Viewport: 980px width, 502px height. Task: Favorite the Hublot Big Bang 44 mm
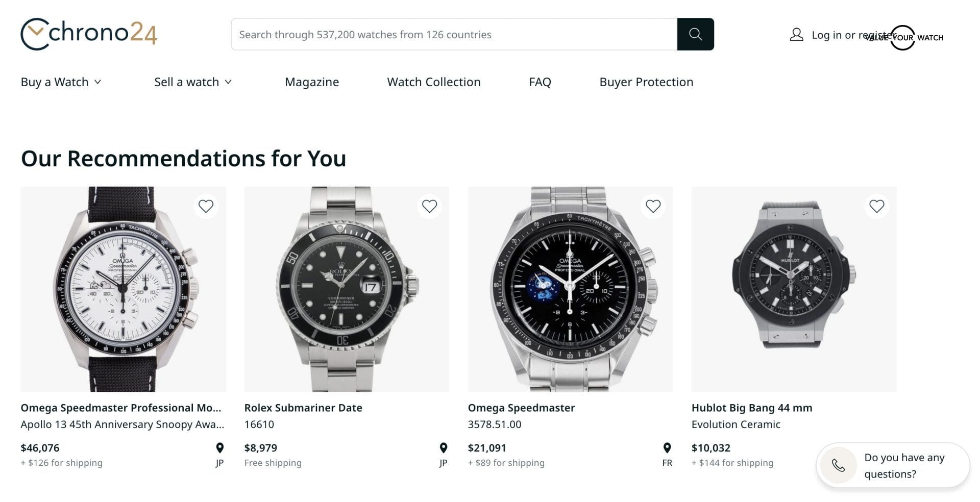coord(876,206)
